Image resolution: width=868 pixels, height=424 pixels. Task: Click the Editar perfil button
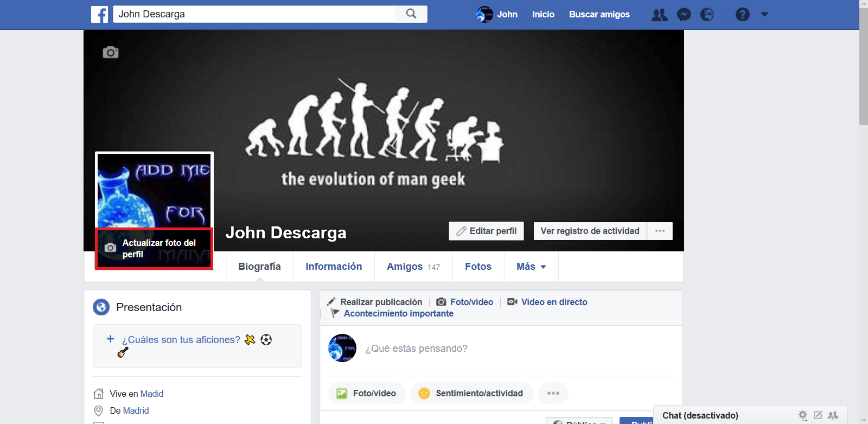[x=487, y=231]
